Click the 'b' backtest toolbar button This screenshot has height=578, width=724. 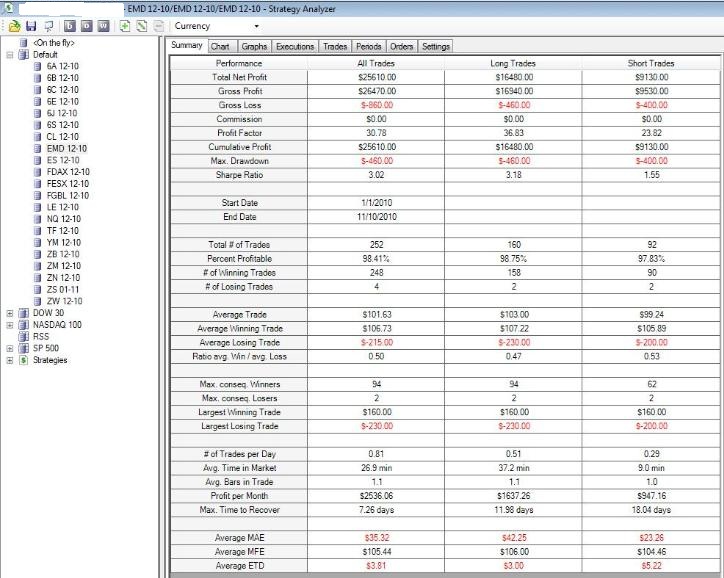[x=70, y=26]
